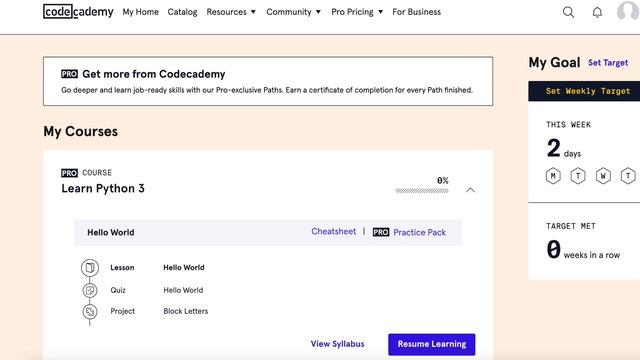Click the Learn Python 3 course title

point(103,189)
